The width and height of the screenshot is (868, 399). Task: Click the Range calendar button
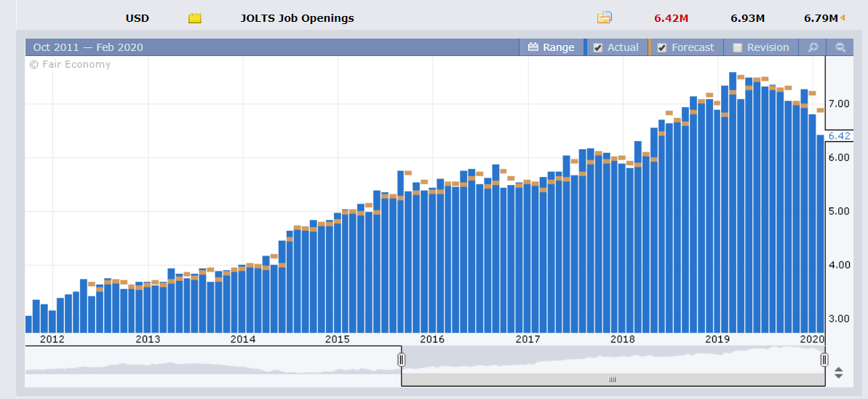pos(552,47)
